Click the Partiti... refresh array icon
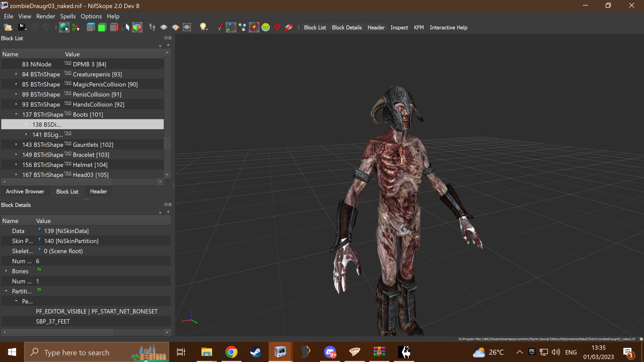This screenshot has width=644, height=362. click(x=39, y=290)
